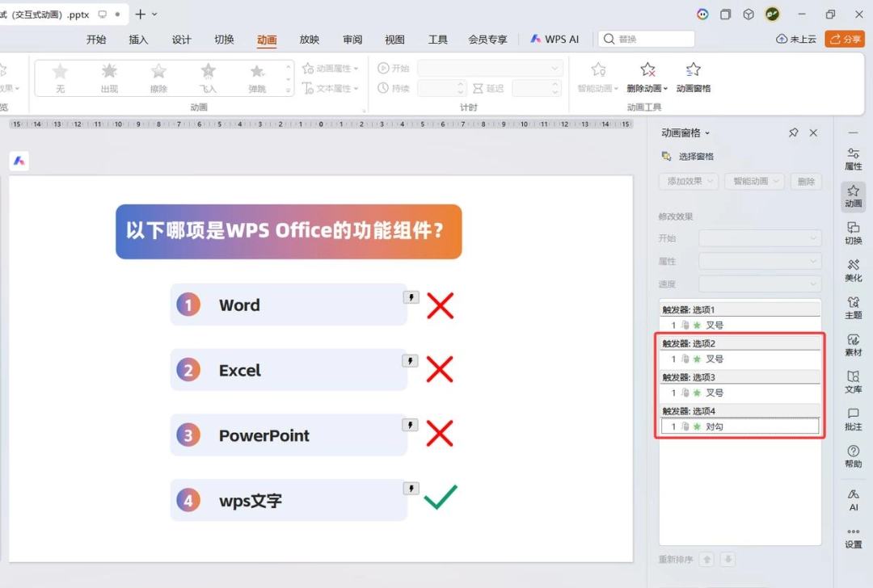The image size is (873, 588).
Task: Choose the 出现 animation effect
Action: point(109,78)
